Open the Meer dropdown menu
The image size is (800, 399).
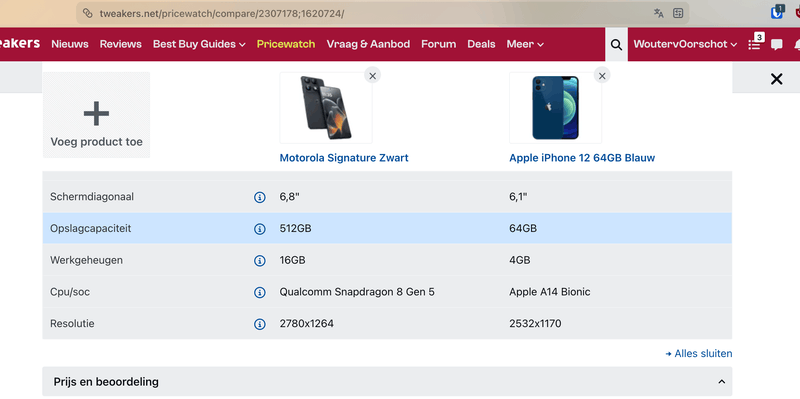tap(525, 44)
